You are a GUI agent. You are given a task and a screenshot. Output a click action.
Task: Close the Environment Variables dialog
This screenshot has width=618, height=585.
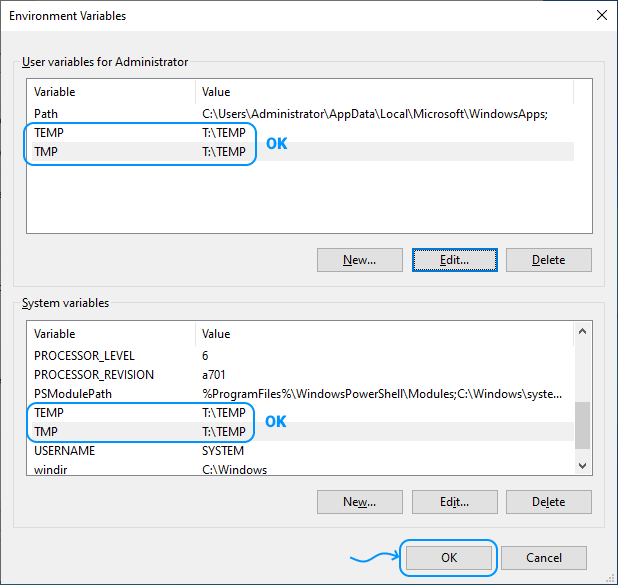[601, 16]
